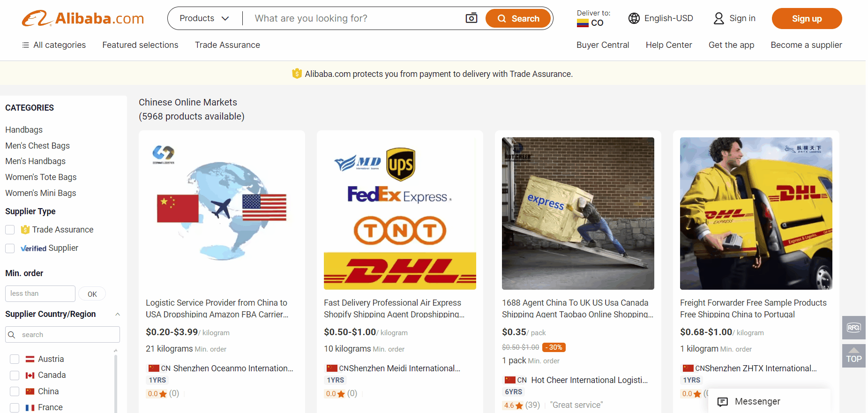The height and width of the screenshot is (413, 868).
Task: Click the globe language icon
Action: 634,18
